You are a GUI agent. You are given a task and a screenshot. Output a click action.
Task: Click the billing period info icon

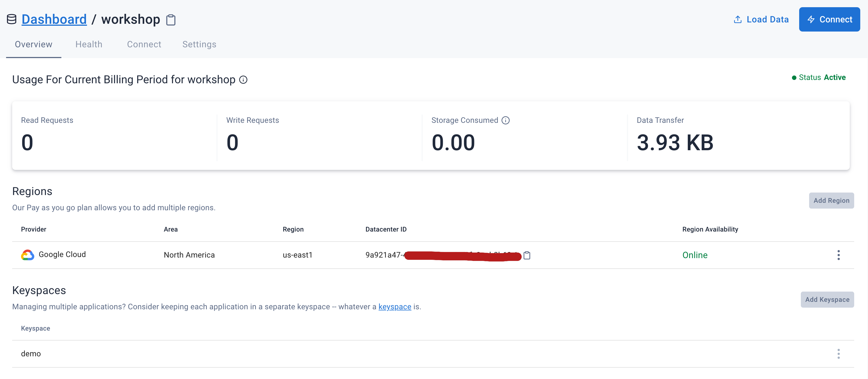click(243, 80)
